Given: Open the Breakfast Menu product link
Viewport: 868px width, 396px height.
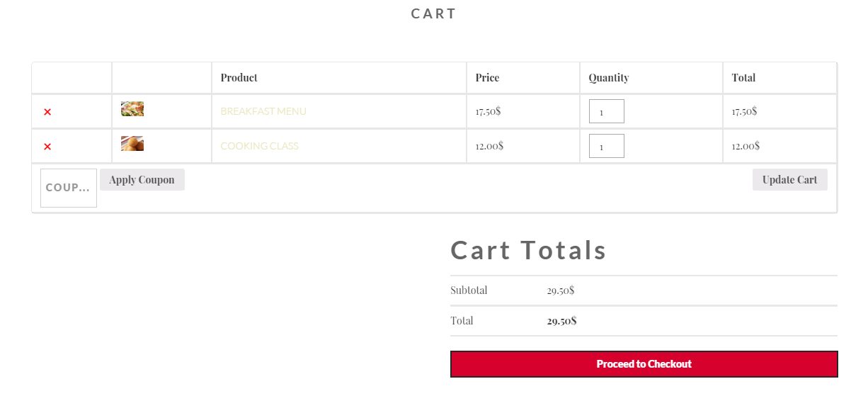Looking at the screenshot, I should pos(263,111).
